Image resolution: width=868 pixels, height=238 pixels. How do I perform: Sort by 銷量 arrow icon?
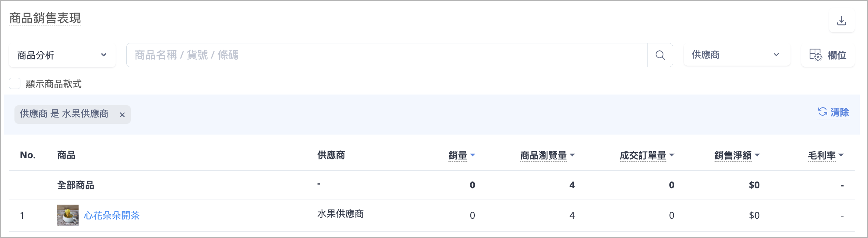click(473, 155)
